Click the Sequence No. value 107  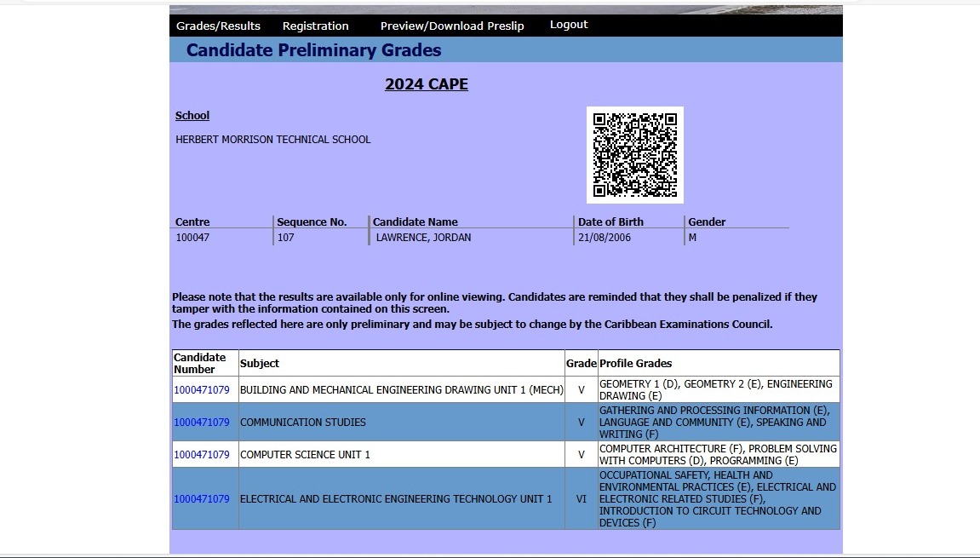tap(285, 238)
